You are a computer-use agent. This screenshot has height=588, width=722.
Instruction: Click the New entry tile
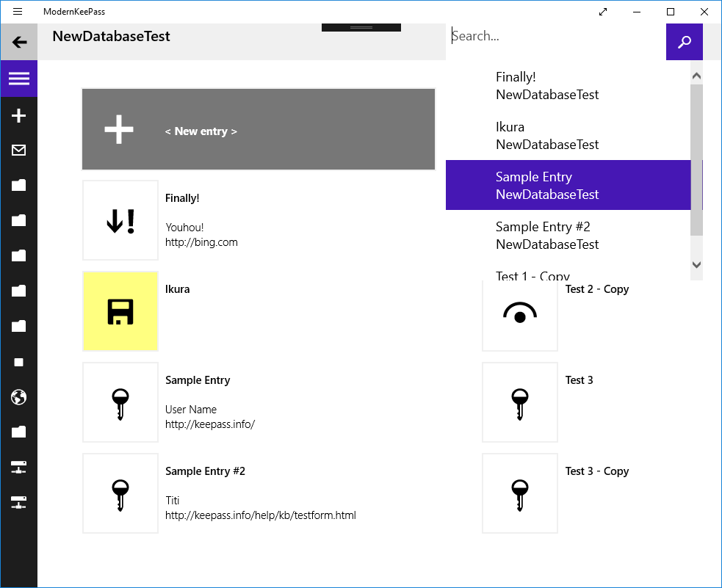click(258, 130)
